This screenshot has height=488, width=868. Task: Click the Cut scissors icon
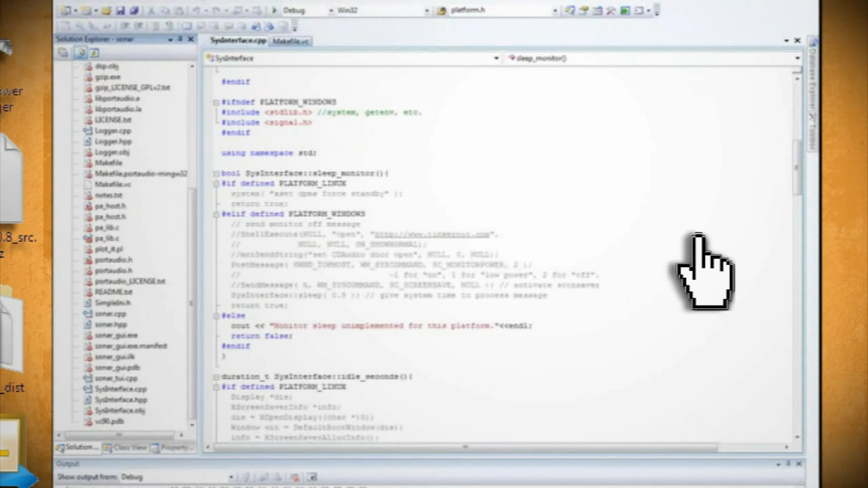pyautogui.click(x=152, y=10)
